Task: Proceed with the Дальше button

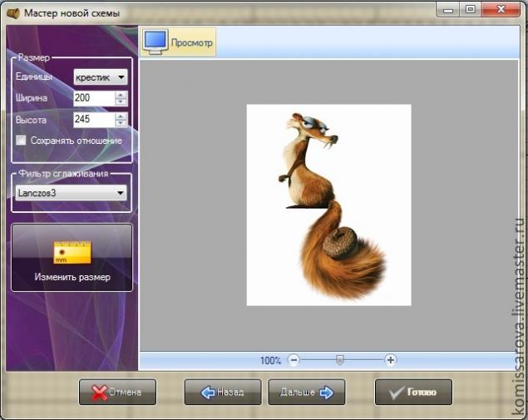Action: tap(307, 392)
